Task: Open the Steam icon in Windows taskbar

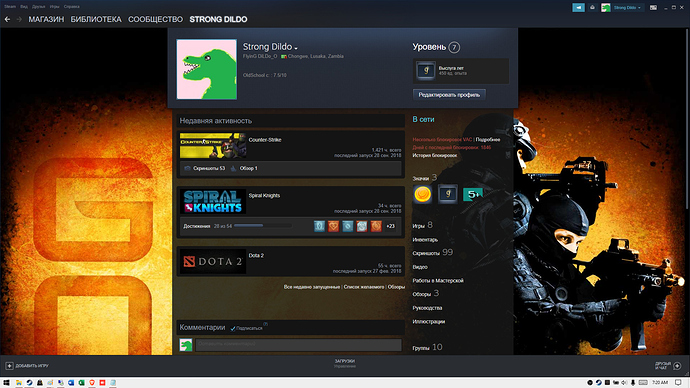Action: (x=29, y=383)
